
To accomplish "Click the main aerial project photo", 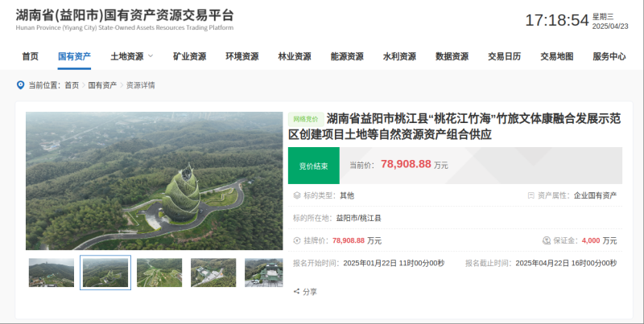I will pyautogui.click(x=154, y=180).
